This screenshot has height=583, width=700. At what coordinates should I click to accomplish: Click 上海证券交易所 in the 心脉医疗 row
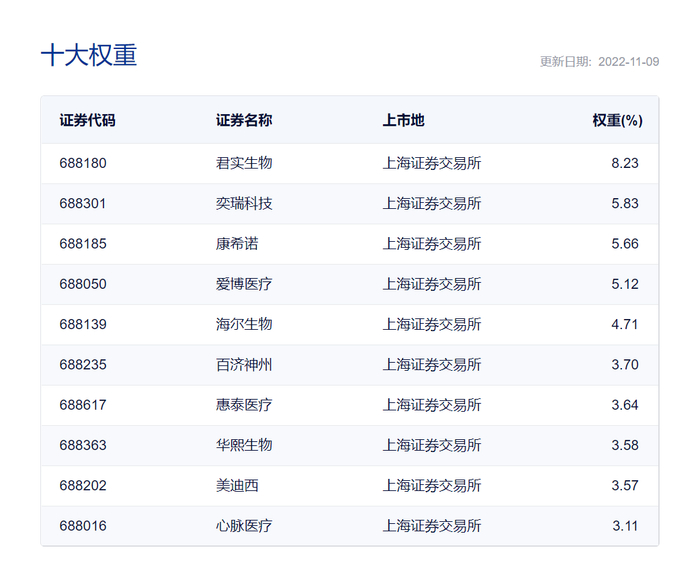click(x=432, y=525)
